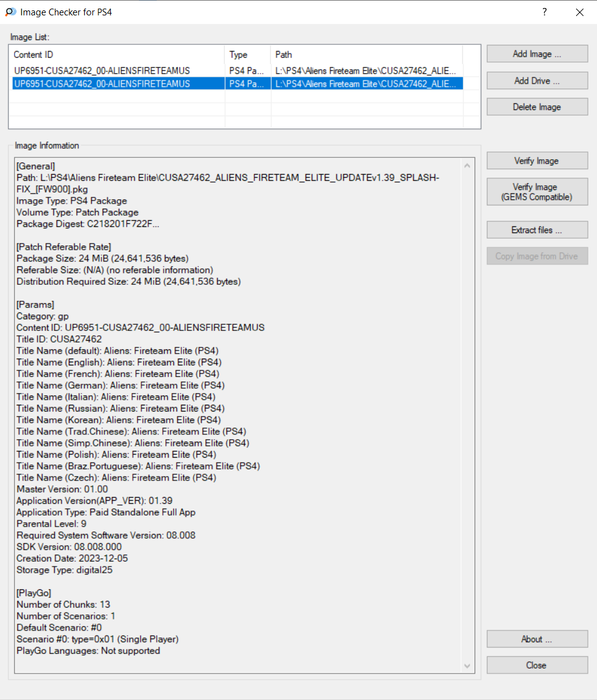597x700 pixels.
Task: Click the [Patch Referable Rate] heading
Action: [64, 247]
